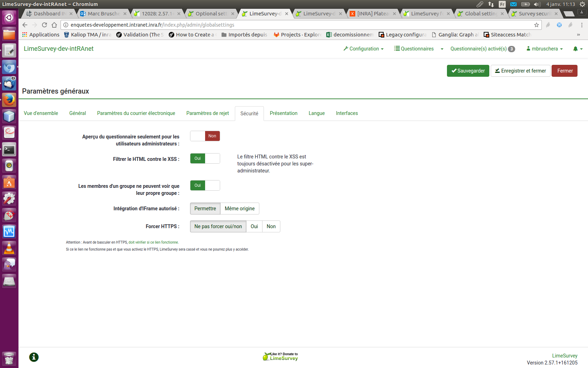This screenshot has width=588, height=368.
Task: Expand the Questionnaires dropdown caret
Action: [x=442, y=49]
